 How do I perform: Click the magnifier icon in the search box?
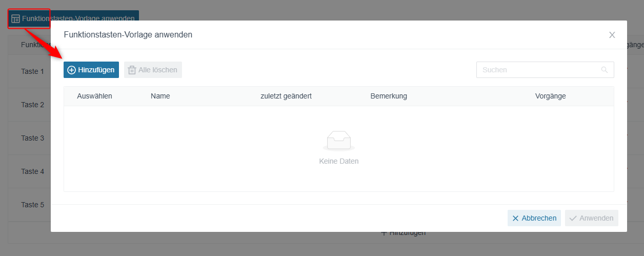pos(605,70)
